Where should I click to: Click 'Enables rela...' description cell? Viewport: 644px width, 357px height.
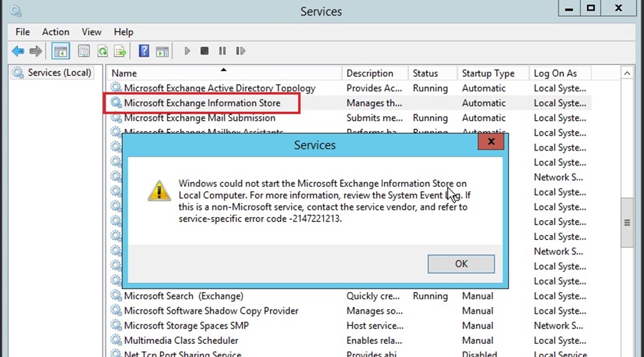tap(375, 340)
